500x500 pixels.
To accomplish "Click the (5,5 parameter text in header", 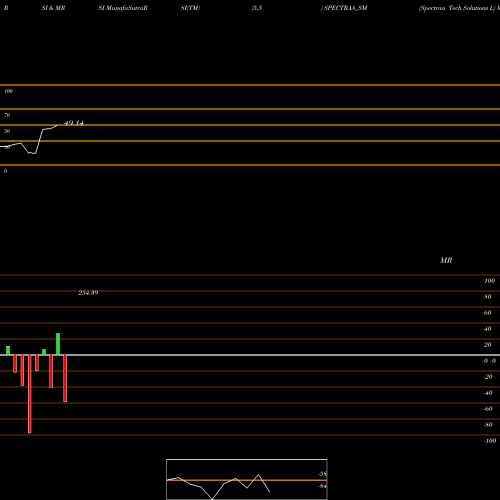I will pos(257,8).
